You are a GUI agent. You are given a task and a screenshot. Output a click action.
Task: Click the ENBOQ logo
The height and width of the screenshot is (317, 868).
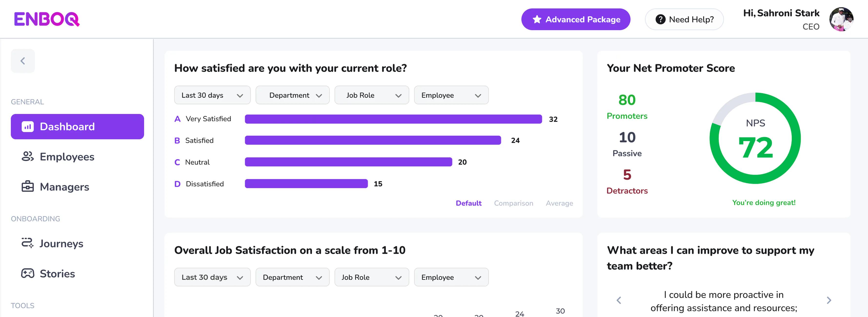pyautogui.click(x=47, y=19)
